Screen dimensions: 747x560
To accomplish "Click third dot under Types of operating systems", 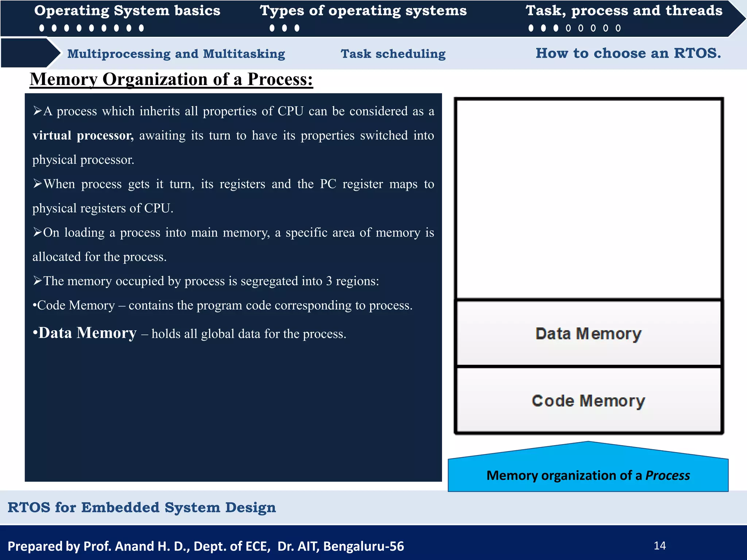I will click(x=297, y=28).
